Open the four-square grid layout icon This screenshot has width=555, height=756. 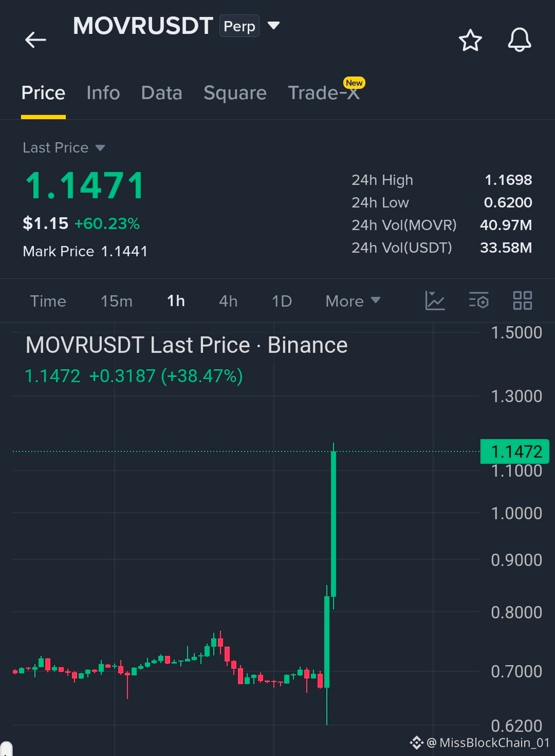pyautogui.click(x=523, y=300)
